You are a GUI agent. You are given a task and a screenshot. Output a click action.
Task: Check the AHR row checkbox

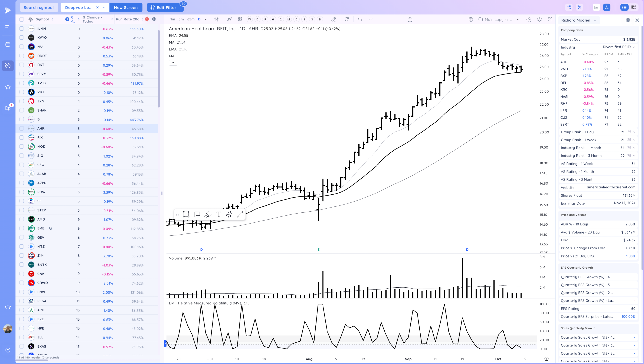(x=22, y=129)
